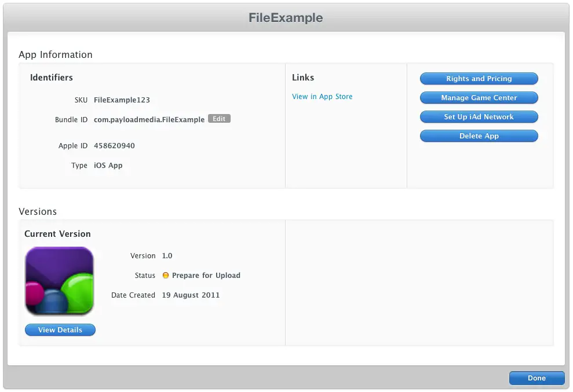
Task: Click the FileExample app icon thumbnail
Action: pyautogui.click(x=60, y=281)
